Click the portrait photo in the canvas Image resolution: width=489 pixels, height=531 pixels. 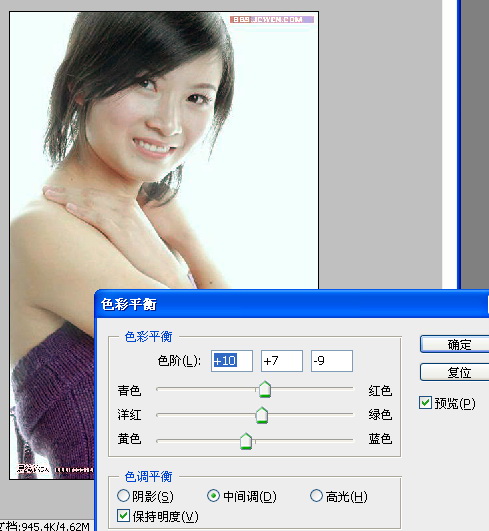[x=164, y=150]
